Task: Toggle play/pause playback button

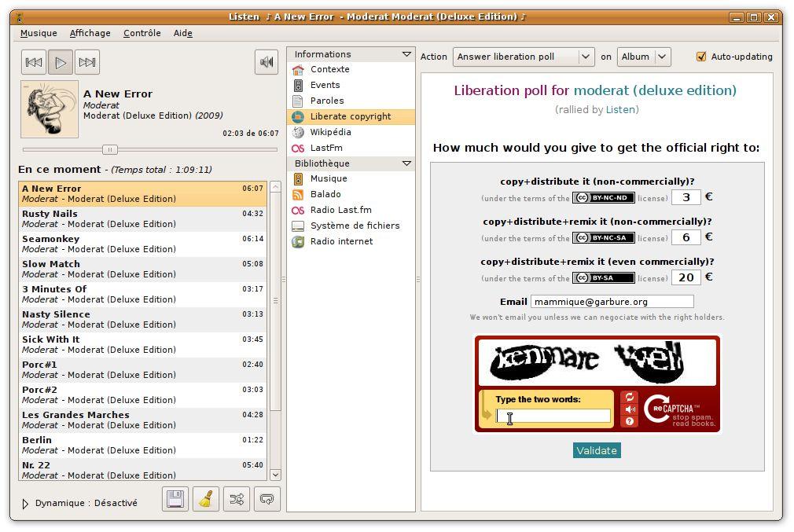Action: [x=61, y=62]
